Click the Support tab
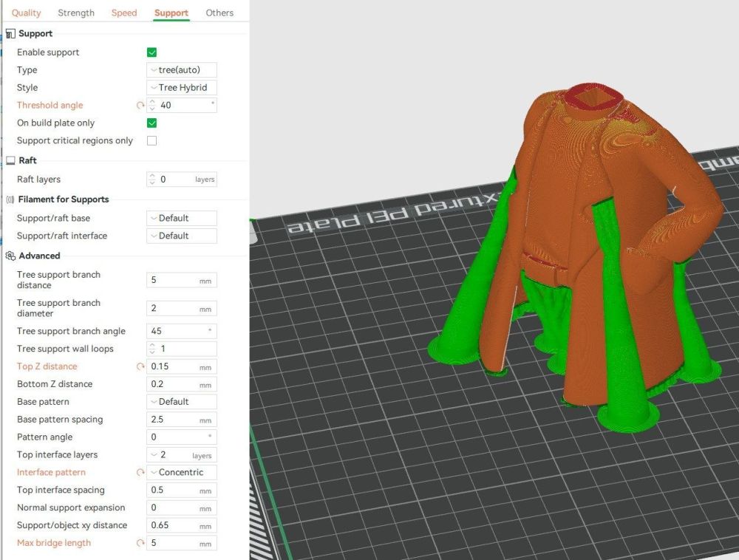The height and width of the screenshot is (560, 739). (x=171, y=13)
